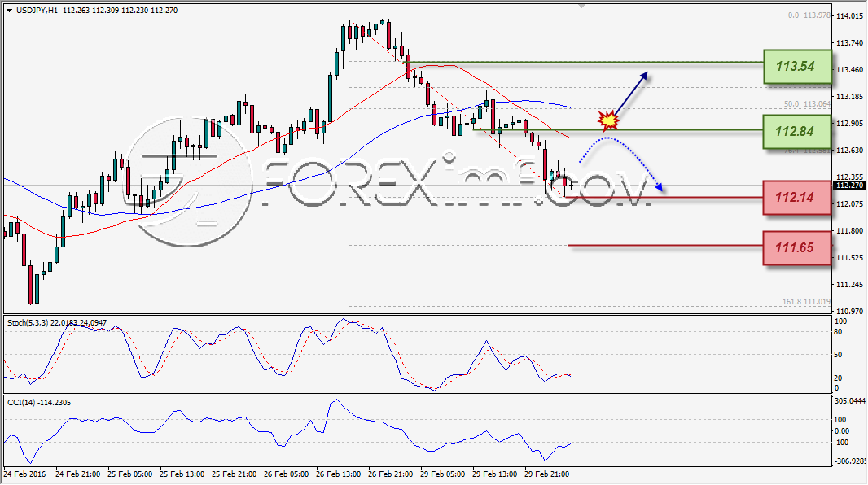This screenshot has width=868, height=485.
Task: Click the 111.245 price axis value
Action: pyautogui.click(x=850, y=284)
